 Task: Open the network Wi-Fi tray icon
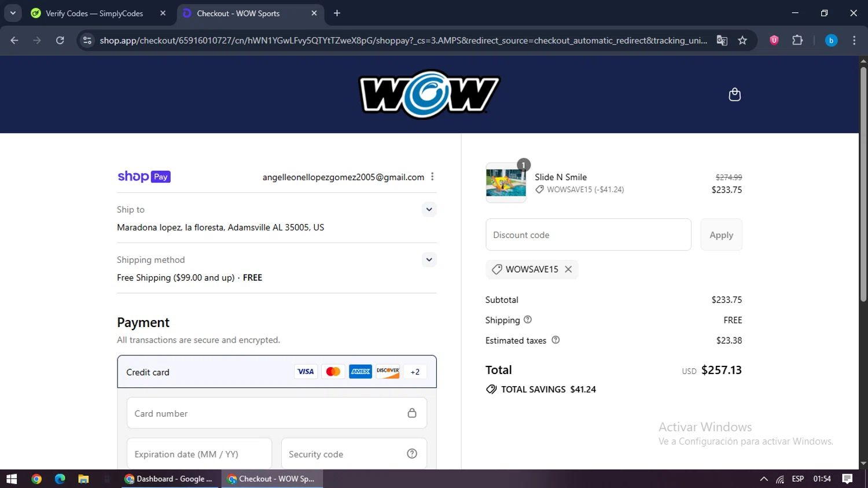click(780, 479)
